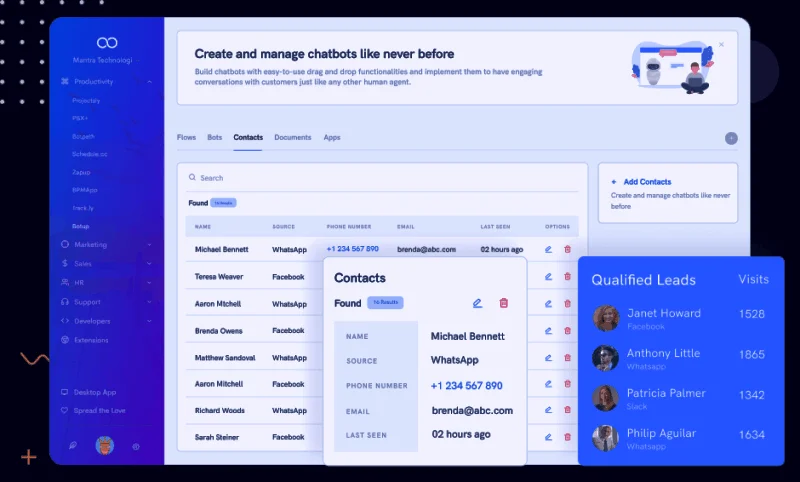Click the results badge next to Found in the table
This screenshot has width=800, height=482.
(223, 203)
